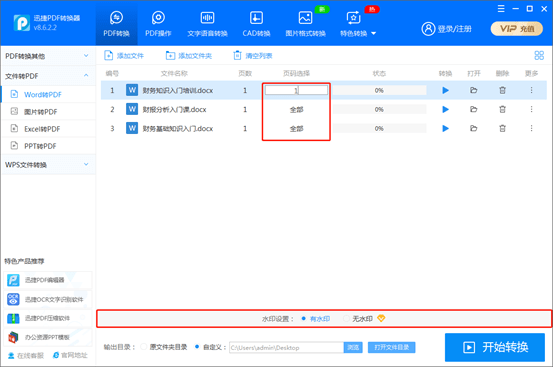Image resolution: width=553 pixels, height=367 pixels.
Task: Select 自定义 output directory option
Action: 210,347
